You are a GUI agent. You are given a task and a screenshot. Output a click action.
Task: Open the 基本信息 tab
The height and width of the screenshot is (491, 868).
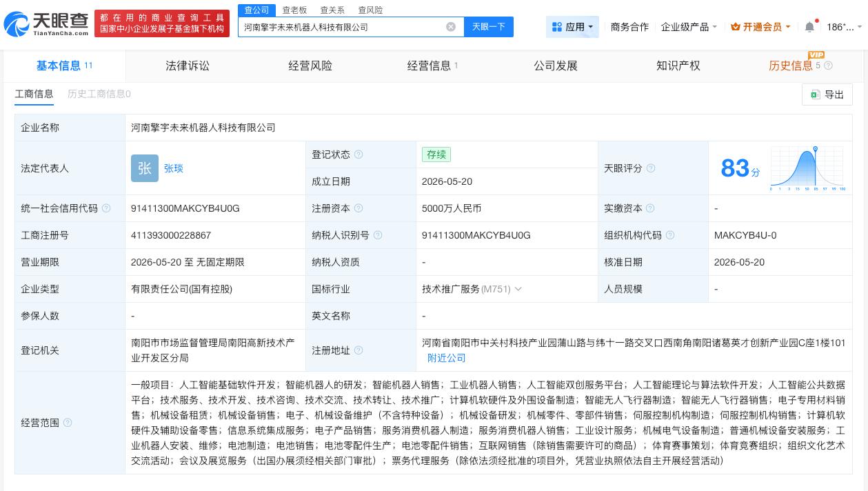point(65,66)
